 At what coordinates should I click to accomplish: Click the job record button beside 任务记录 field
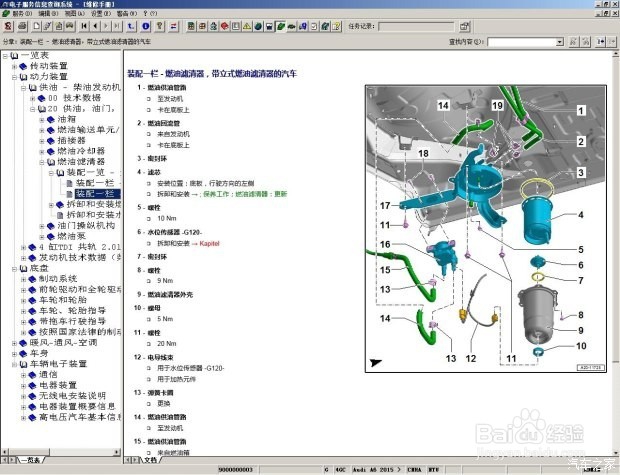(x=465, y=26)
